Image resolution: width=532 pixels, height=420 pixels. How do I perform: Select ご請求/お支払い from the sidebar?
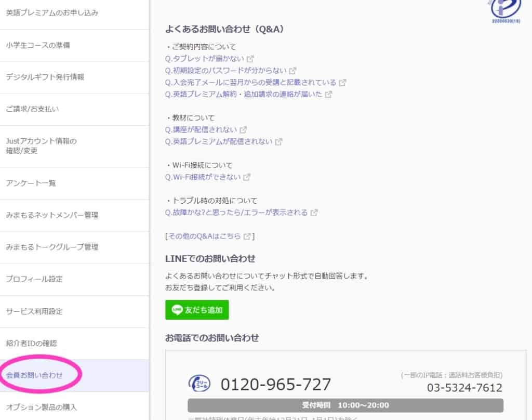(x=32, y=109)
